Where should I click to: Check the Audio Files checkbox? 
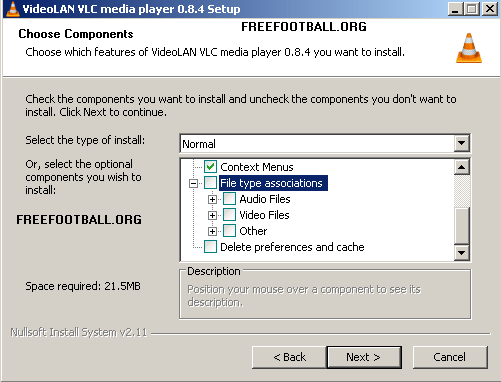point(229,199)
